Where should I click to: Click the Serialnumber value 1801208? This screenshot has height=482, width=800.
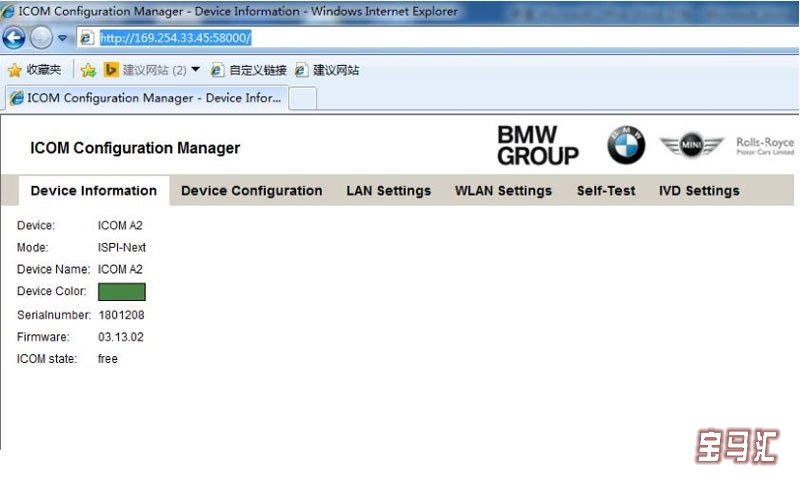[121, 315]
